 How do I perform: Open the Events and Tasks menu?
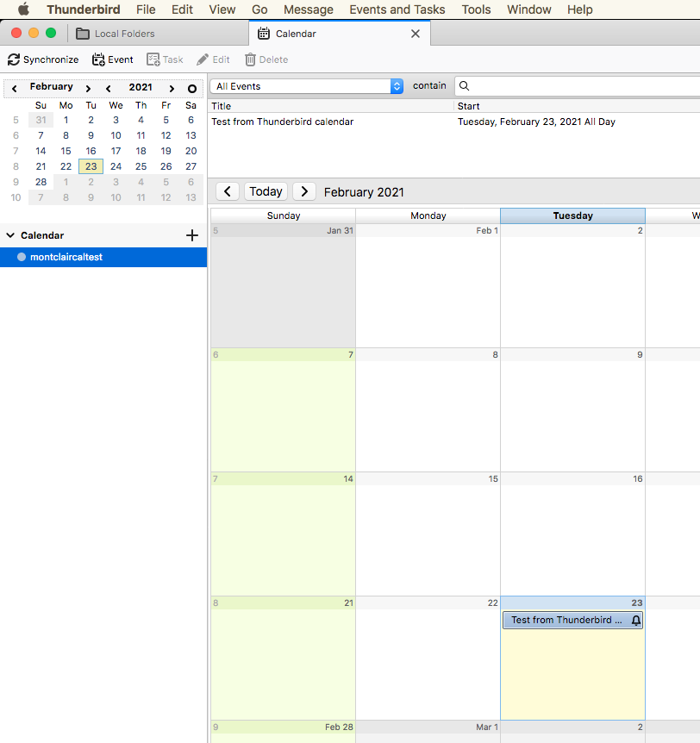[397, 9]
